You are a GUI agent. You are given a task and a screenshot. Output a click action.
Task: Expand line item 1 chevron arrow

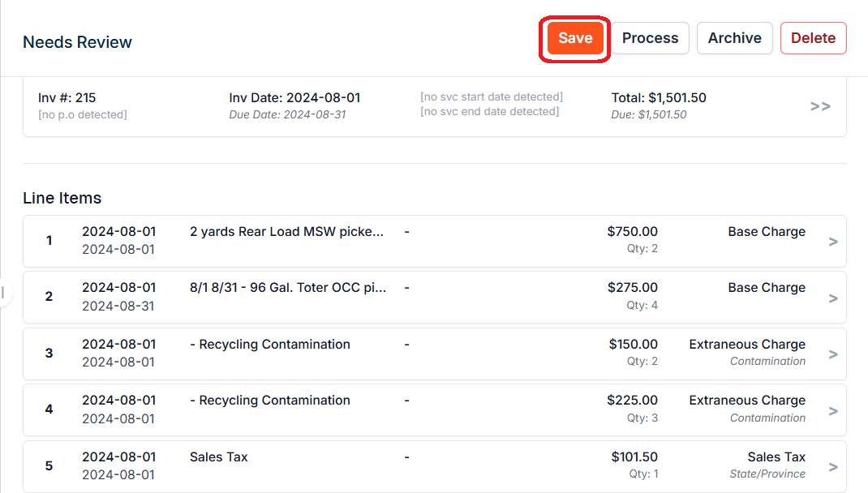click(x=832, y=242)
